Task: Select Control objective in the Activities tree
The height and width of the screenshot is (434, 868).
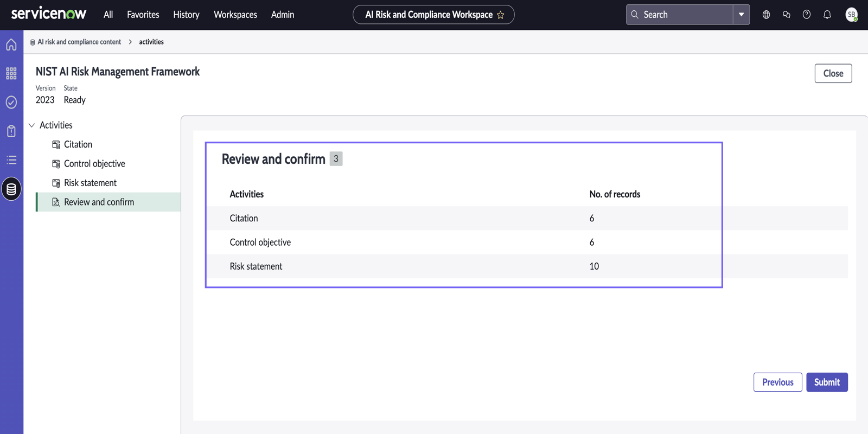Action: tap(94, 163)
